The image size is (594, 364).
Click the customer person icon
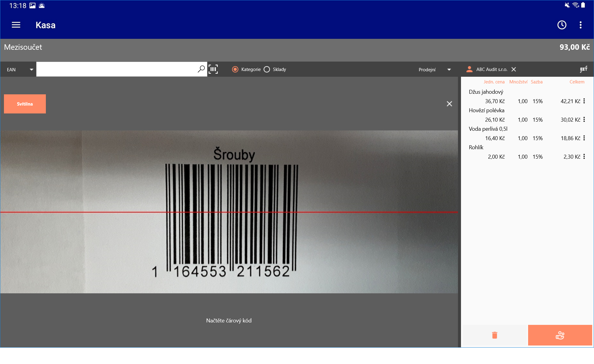[x=469, y=69]
